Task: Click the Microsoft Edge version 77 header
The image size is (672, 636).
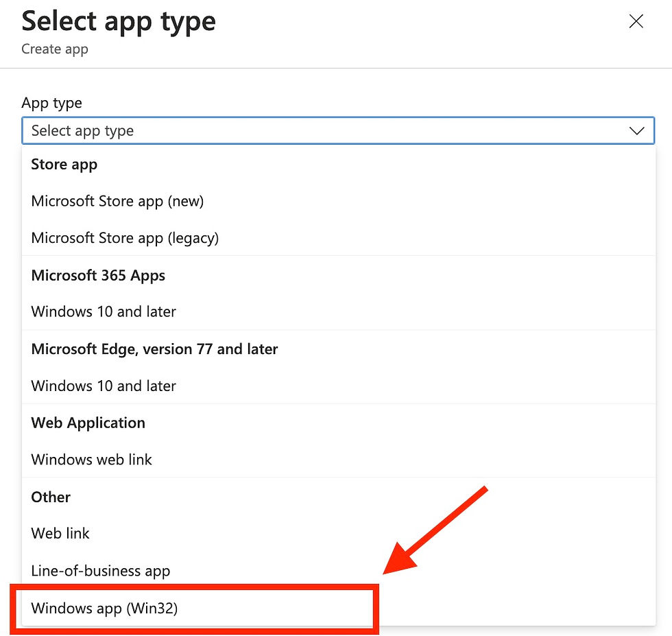Action: [x=154, y=349]
